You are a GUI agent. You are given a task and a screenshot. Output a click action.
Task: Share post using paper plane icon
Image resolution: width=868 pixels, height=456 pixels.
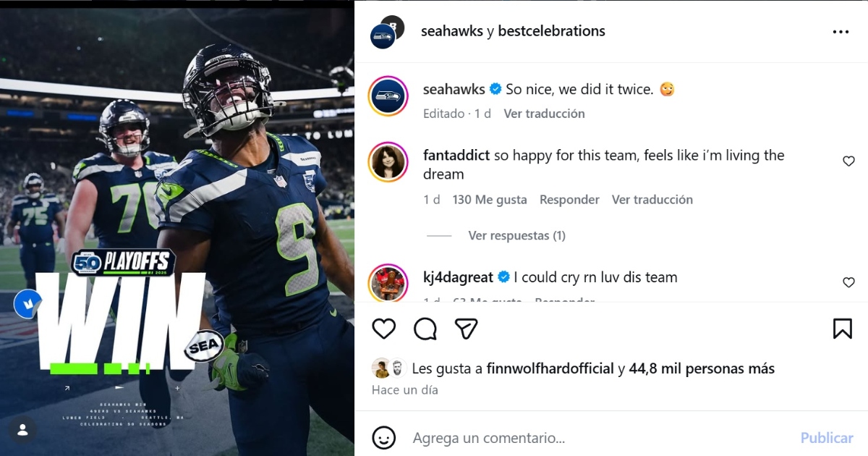[467, 329]
